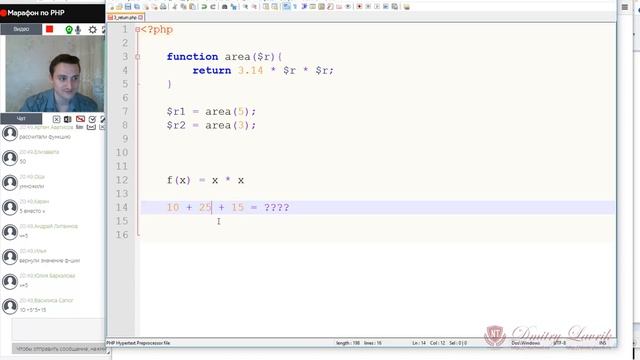Click the chat checkmark box icon
Viewport: 640px width, 360px height.
[92, 119]
